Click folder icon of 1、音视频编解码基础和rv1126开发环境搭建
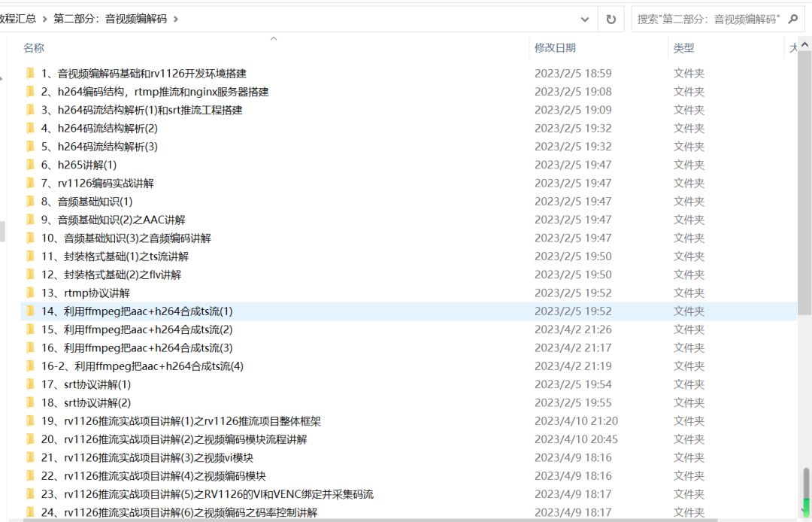Viewport: 812px width, 522px height. (x=31, y=73)
